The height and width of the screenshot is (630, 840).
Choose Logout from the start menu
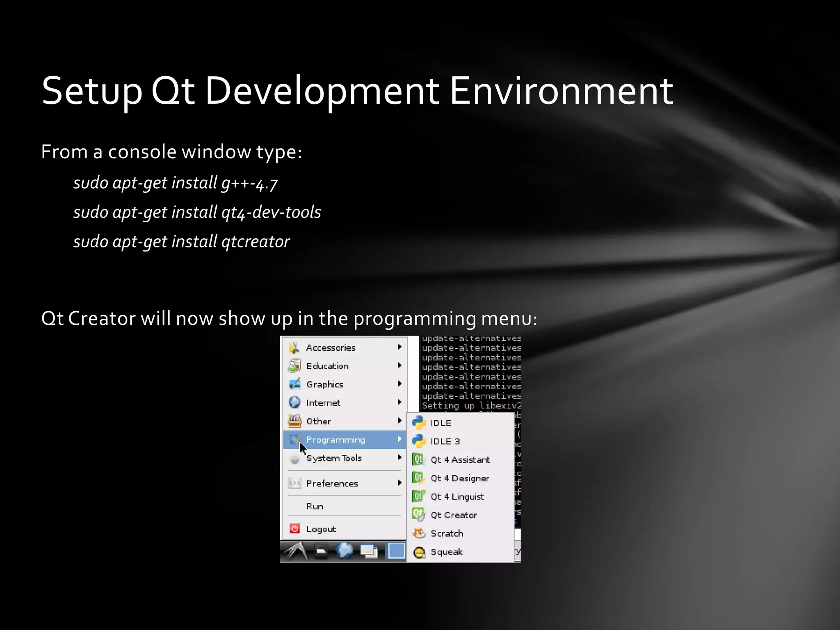345,529
